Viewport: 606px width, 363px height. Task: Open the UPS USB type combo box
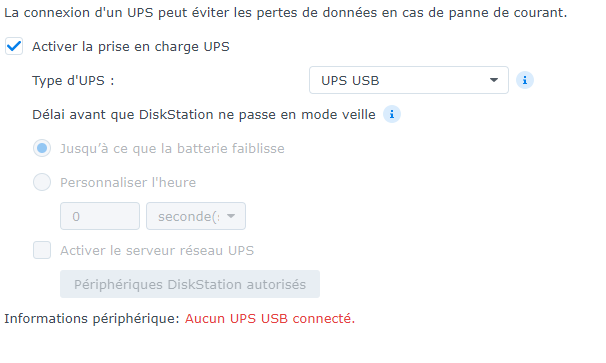click(409, 80)
